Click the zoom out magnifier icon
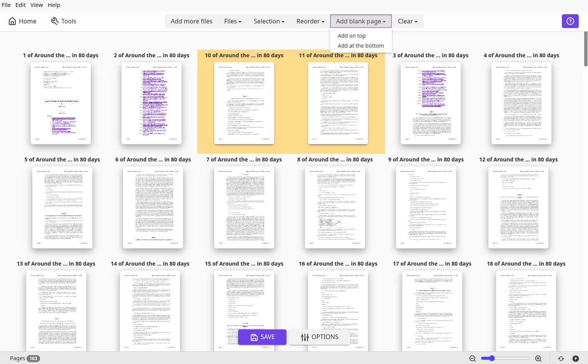Viewport: 588px width, 364px height. click(473, 359)
